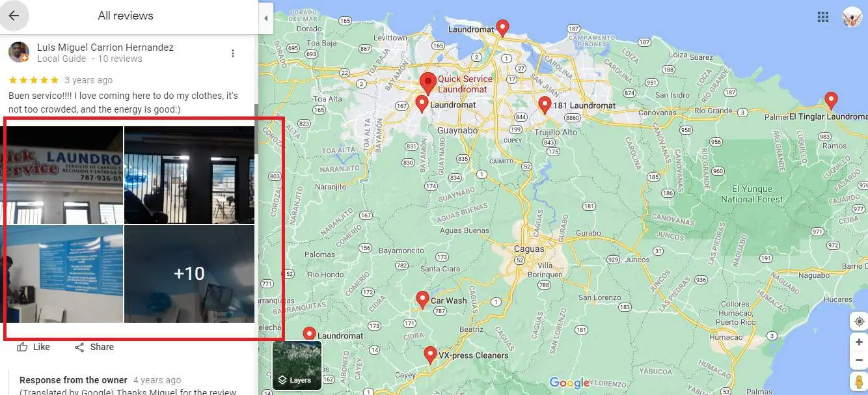Screen dimensions: 868x395
Task: Click Laundromat pin below Quick Service
Action: (422, 103)
